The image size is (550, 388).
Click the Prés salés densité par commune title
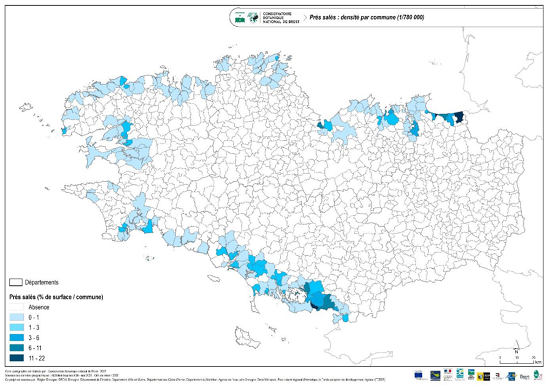click(367, 17)
